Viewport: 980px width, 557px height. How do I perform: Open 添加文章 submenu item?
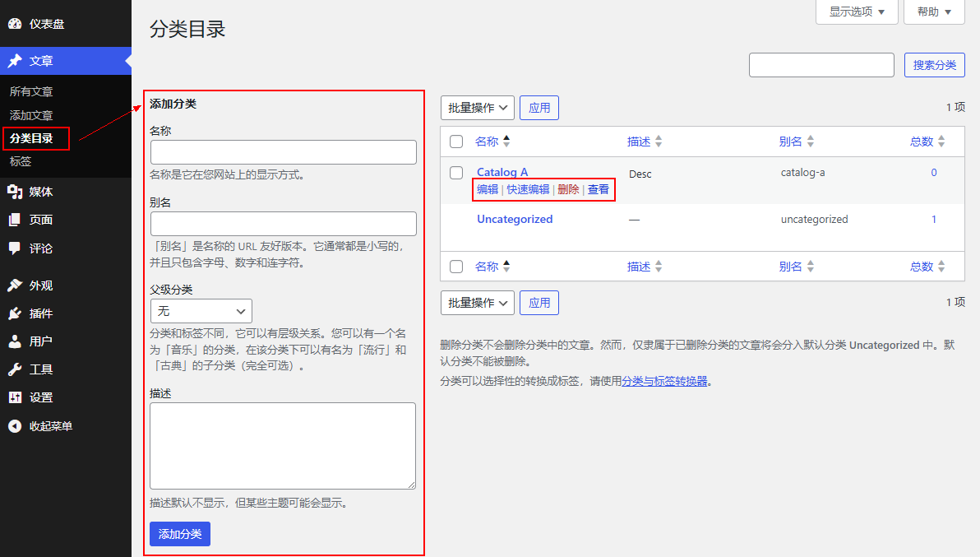[x=31, y=115]
